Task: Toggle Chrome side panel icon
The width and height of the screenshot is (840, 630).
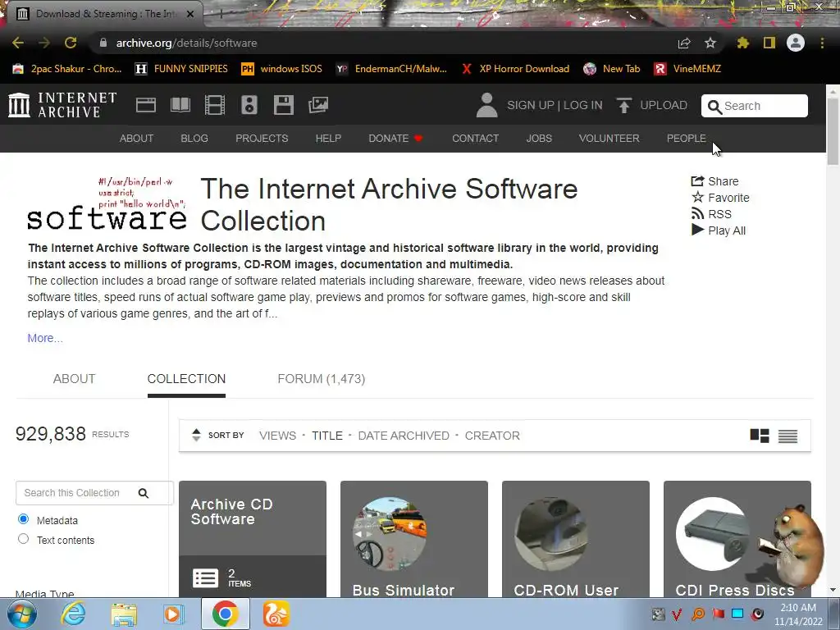Action: pyautogui.click(x=769, y=43)
